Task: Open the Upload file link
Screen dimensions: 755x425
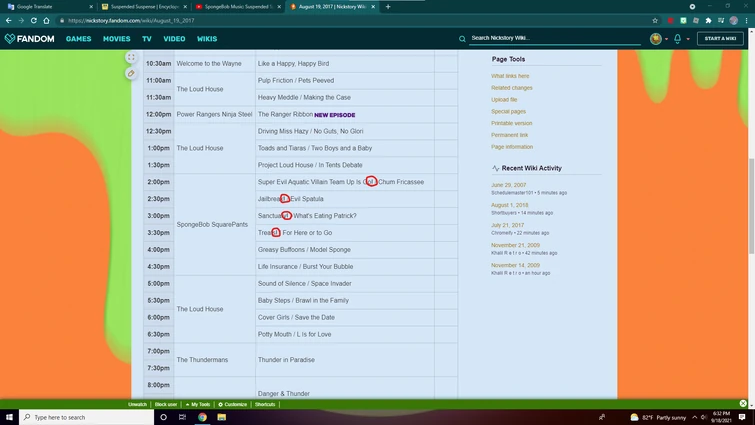Action: [x=504, y=100]
